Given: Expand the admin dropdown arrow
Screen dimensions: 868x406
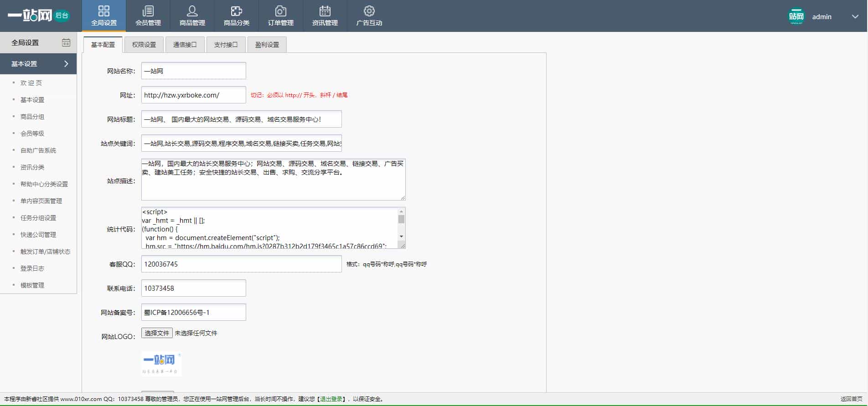Looking at the screenshot, I should point(855,16).
